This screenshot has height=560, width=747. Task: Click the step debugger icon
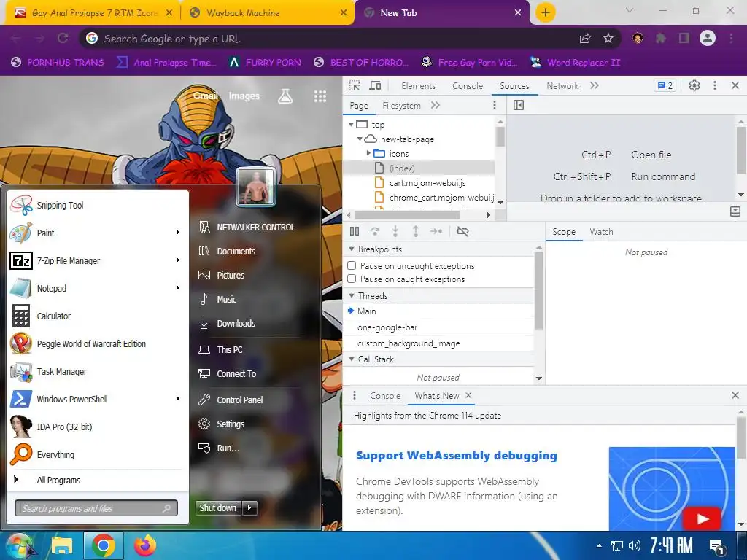(436, 231)
